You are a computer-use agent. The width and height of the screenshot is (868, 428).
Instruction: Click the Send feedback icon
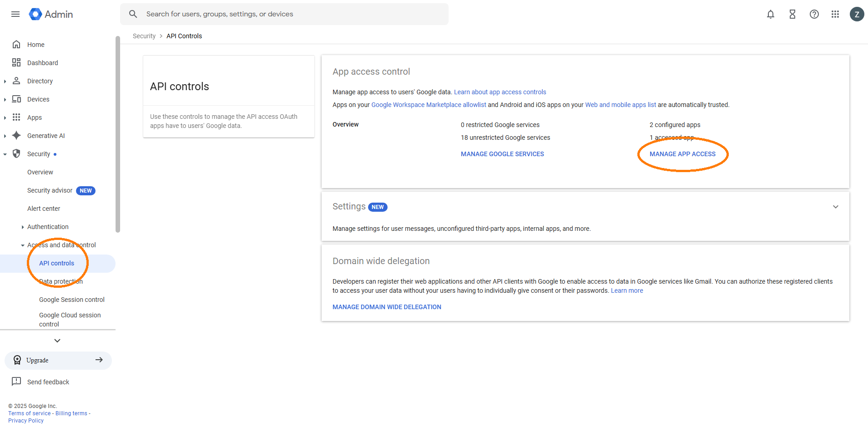(16, 382)
